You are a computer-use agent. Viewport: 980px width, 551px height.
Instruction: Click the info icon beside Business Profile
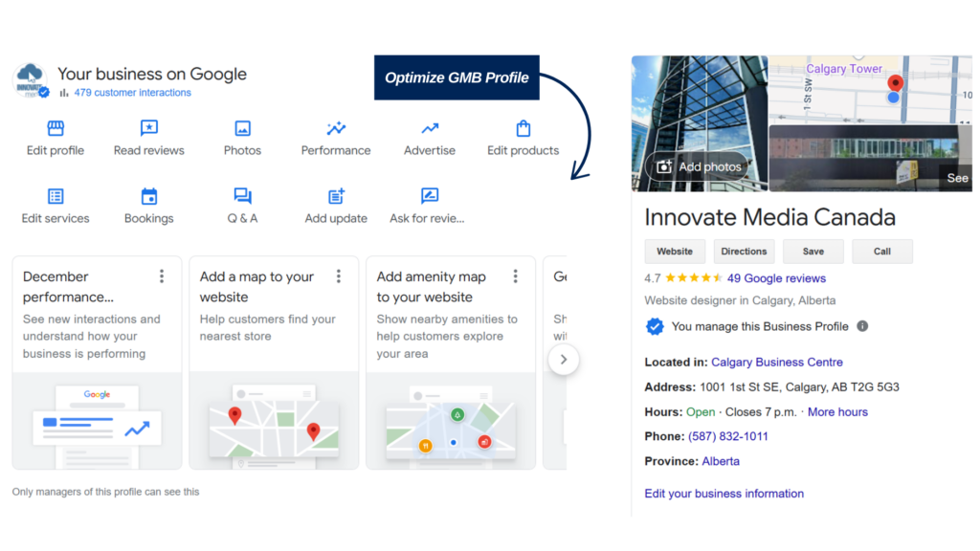[x=862, y=326]
